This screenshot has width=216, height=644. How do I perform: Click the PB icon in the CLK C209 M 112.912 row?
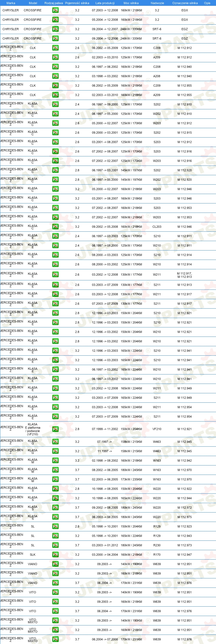click(55, 48)
